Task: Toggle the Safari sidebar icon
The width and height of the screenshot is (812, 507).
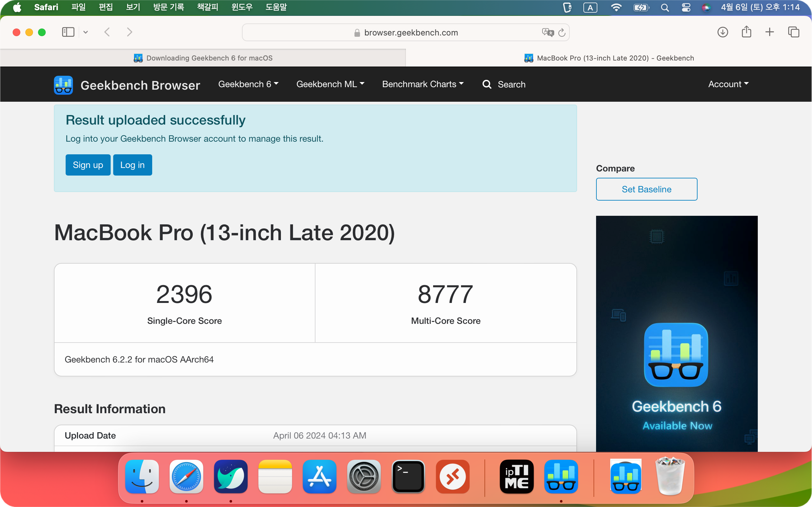Action: 68,32
